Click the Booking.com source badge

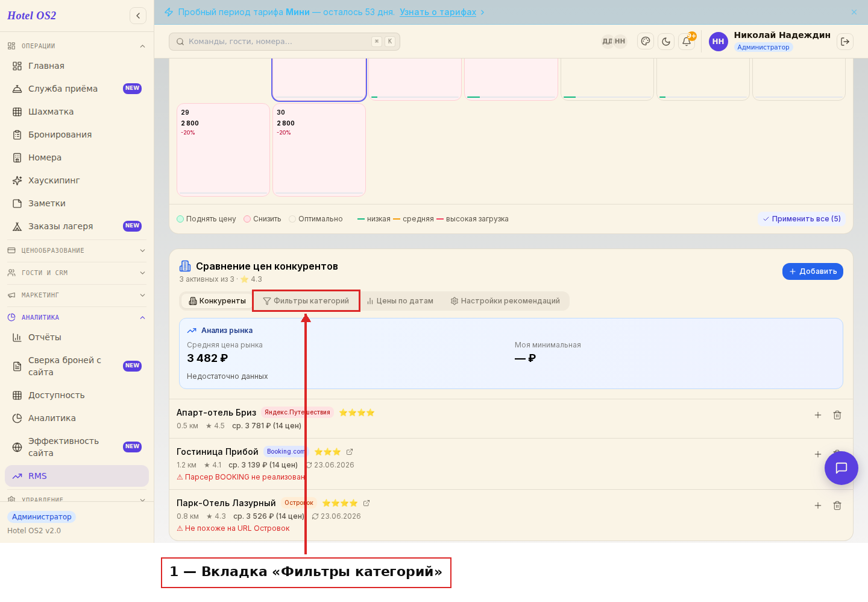286,452
